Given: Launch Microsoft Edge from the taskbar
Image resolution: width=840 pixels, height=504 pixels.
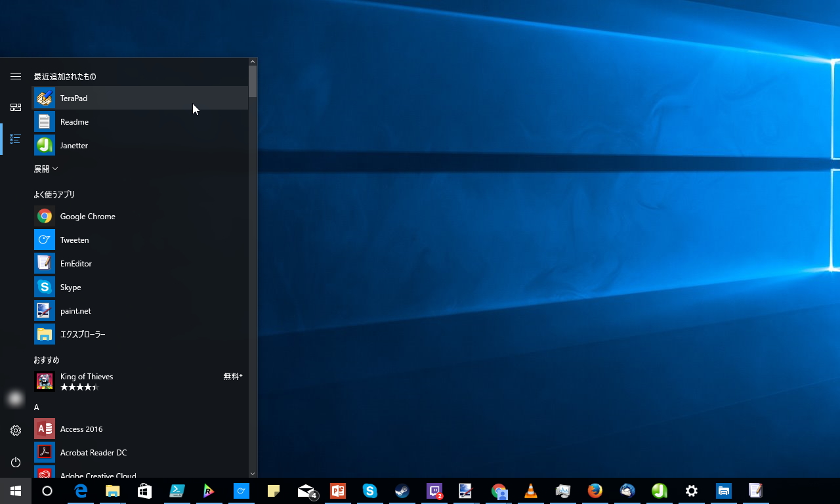Looking at the screenshot, I should pyautogui.click(x=81, y=491).
